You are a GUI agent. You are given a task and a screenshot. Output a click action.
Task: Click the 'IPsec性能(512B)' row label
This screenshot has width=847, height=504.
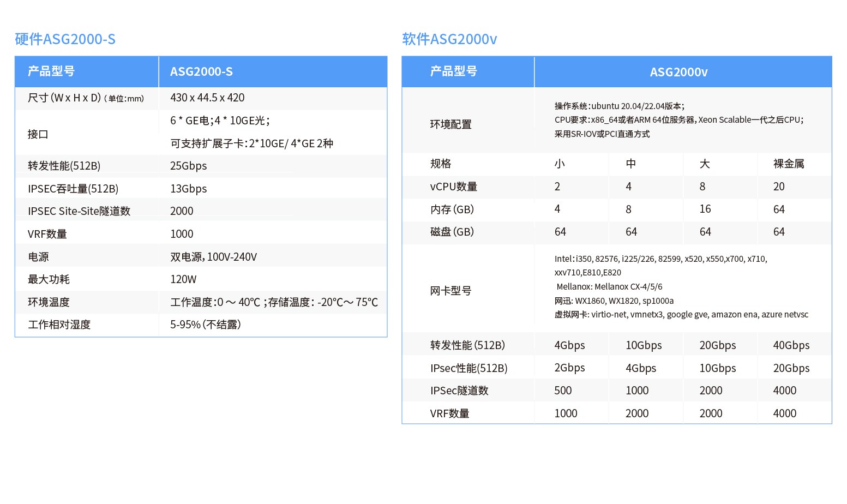[x=469, y=368]
